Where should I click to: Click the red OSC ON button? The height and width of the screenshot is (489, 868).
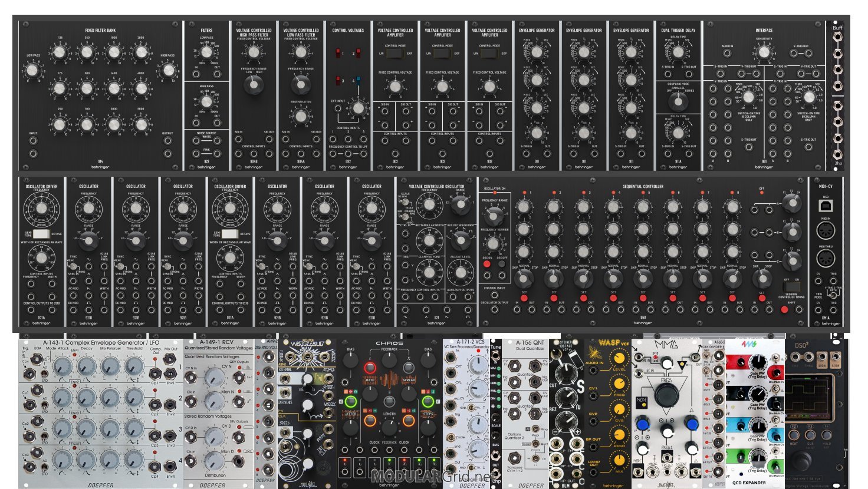pyautogui.click(x=487, y=264)
